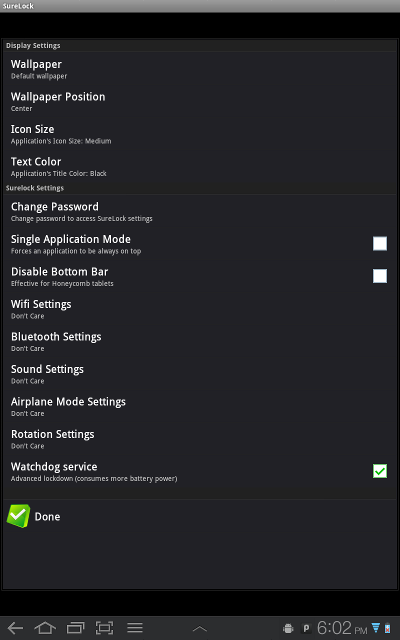Open Text Color chooser
The image size is (400, 640).
pyautogui.click(x=200, y=166)
